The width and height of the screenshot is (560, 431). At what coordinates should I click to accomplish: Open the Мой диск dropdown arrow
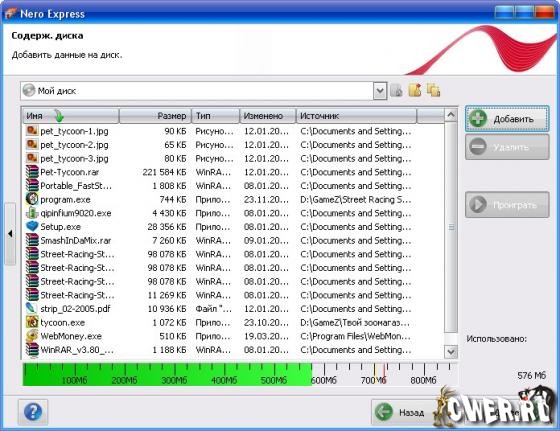pyautogui.click(x=380, y=91)
